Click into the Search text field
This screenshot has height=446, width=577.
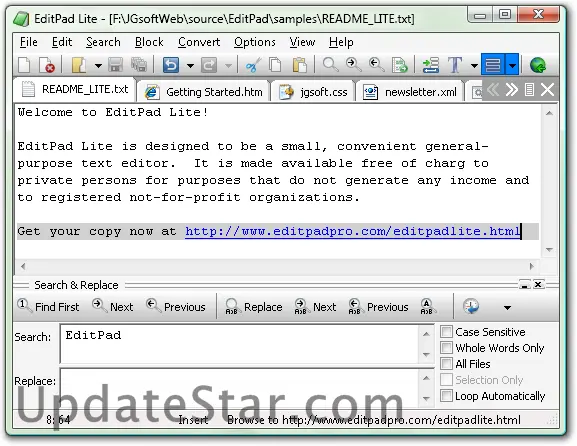click(x=239, y=344)
